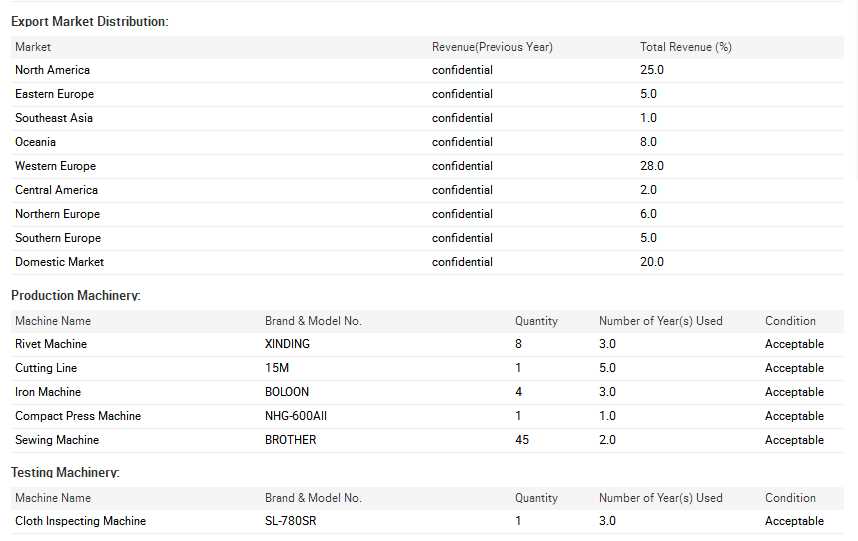Viewport: 858px width, 541px height.
Task: Click the SL-780SR model cell
Action: pos(291,521)
